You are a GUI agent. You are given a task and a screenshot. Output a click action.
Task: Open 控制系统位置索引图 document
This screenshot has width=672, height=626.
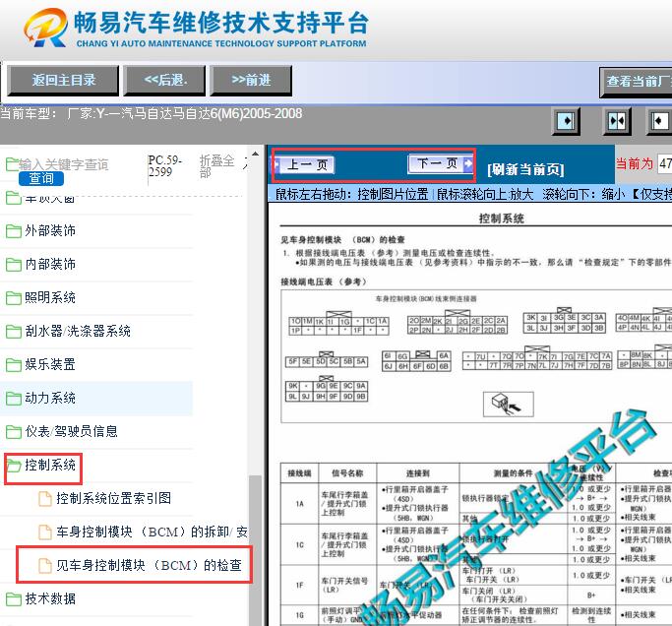click(114, 498)
